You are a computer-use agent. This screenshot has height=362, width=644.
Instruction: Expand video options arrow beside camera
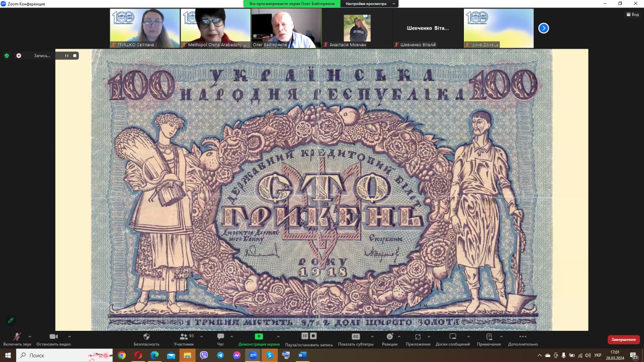pos(69,336)
